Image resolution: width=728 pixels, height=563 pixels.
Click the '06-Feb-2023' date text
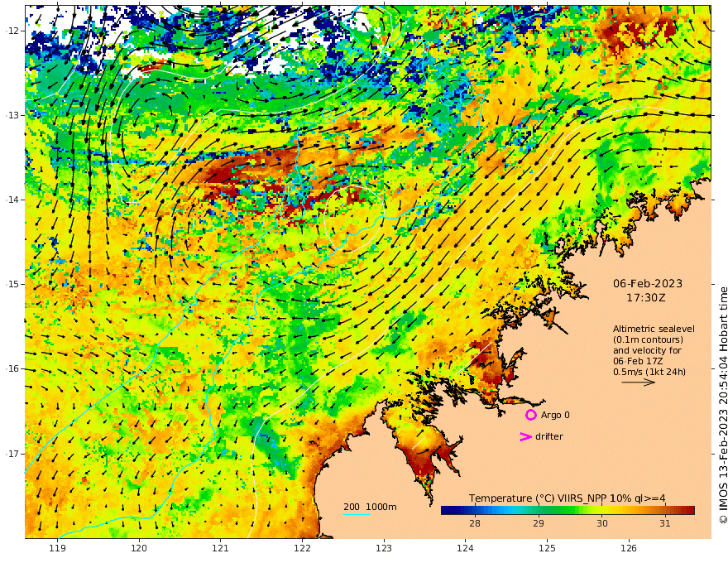click(648, 283)
